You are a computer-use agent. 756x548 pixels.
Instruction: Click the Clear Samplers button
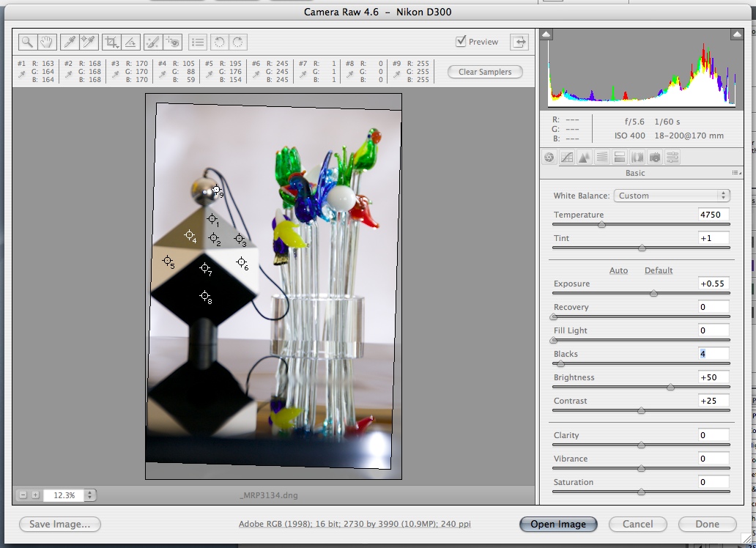485,72
